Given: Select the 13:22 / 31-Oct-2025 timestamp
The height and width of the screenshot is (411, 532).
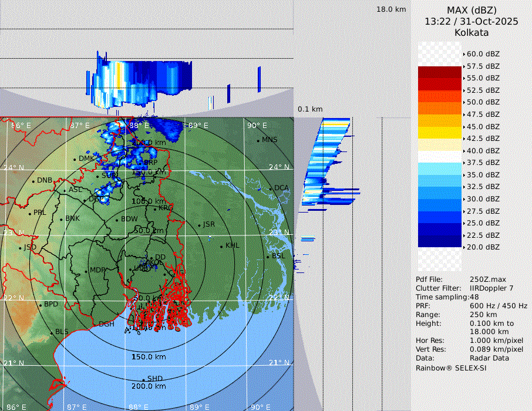Looking at the screenshot, I should pos(472,21).
